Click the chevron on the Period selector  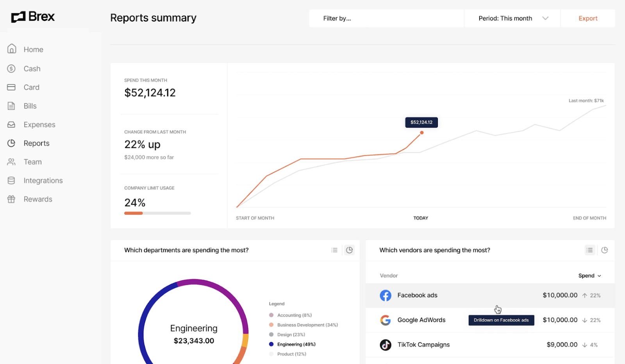[546, 18]
